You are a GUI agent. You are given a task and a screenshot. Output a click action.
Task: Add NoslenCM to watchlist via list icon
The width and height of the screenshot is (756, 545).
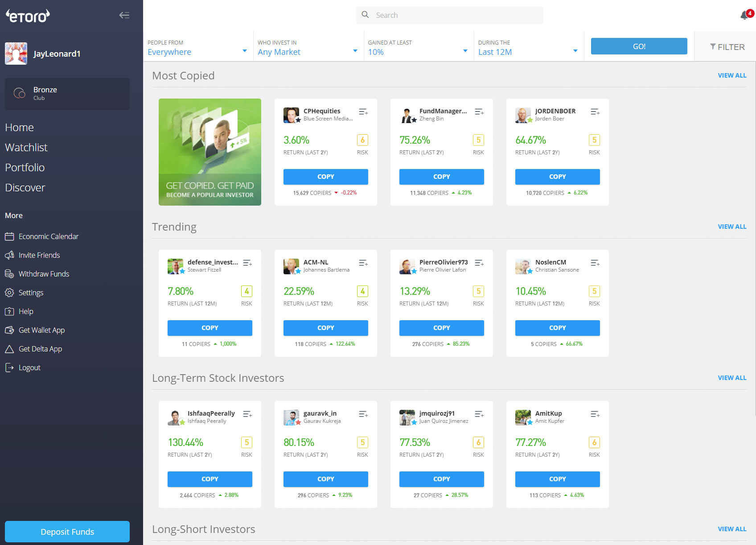tap(595, 263)
